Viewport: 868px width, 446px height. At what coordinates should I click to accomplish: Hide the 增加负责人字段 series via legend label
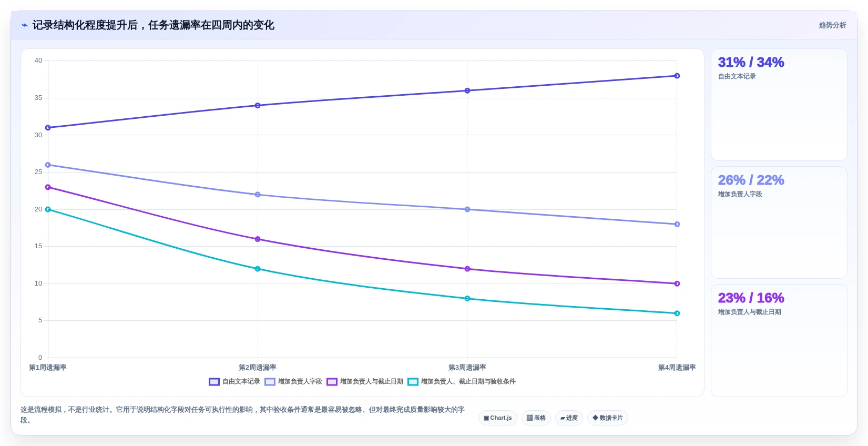[300, 382]
